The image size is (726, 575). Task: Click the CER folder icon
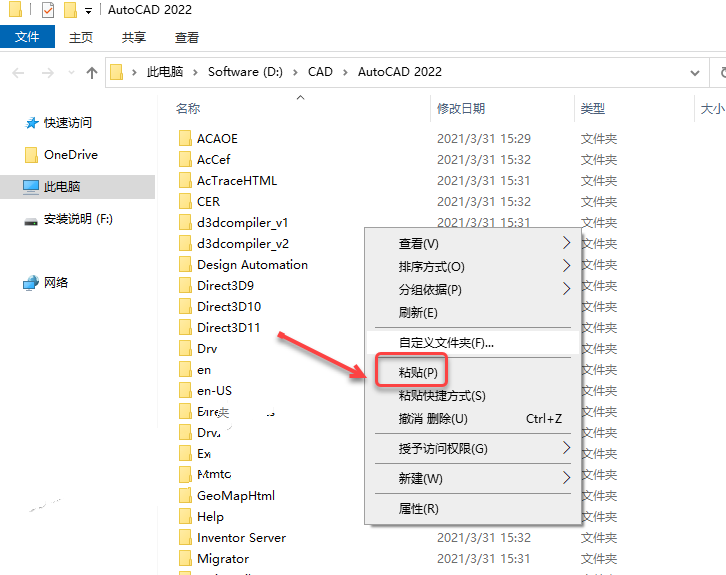pos(185,201)
